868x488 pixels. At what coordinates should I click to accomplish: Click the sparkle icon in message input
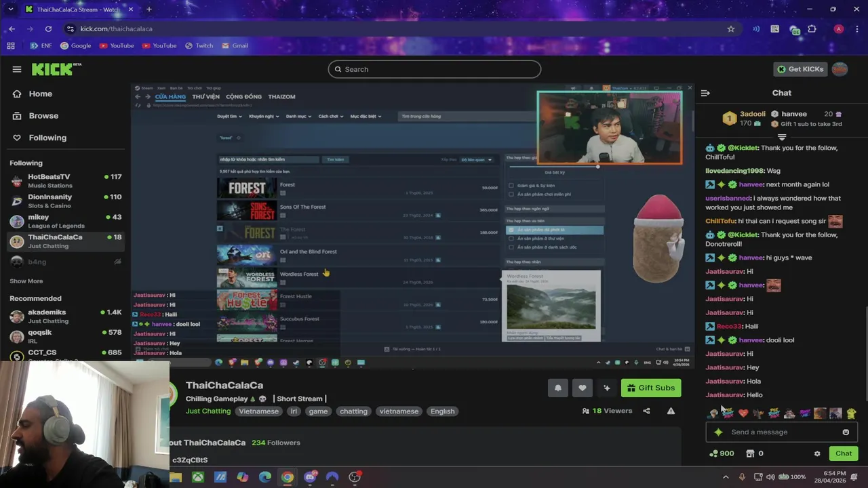pos(718,432)
